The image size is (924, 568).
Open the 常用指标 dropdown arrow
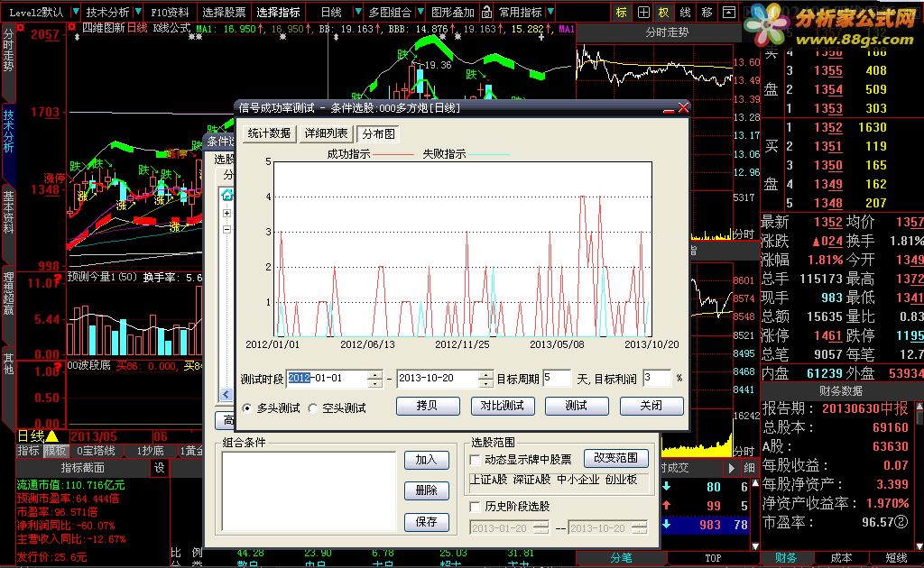[550, 12]
